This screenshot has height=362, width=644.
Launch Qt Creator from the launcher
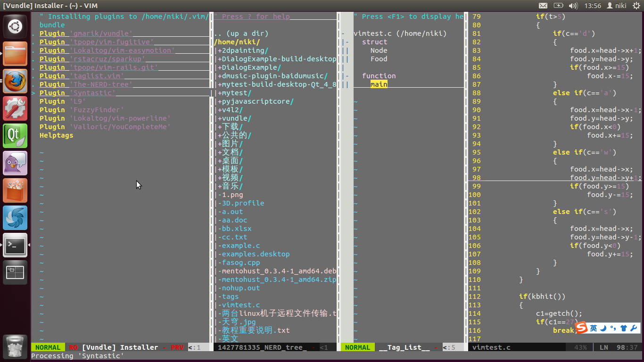click(x=15, y=136)
